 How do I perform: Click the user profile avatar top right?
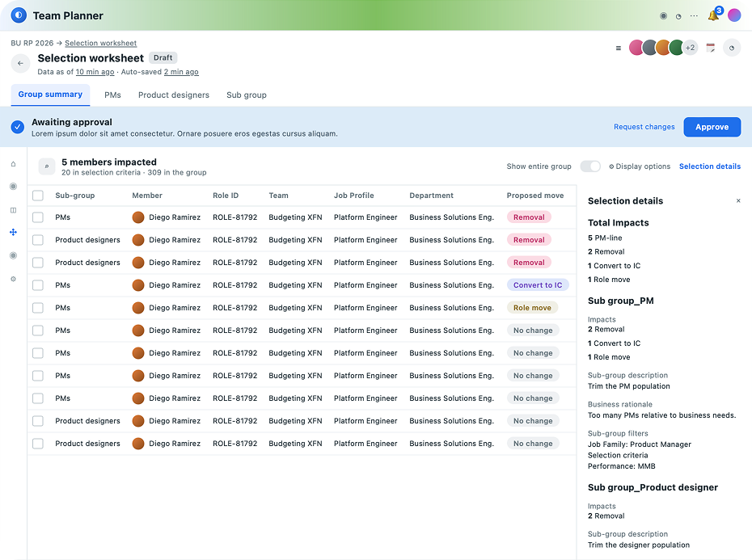click(x=734, y=15)
